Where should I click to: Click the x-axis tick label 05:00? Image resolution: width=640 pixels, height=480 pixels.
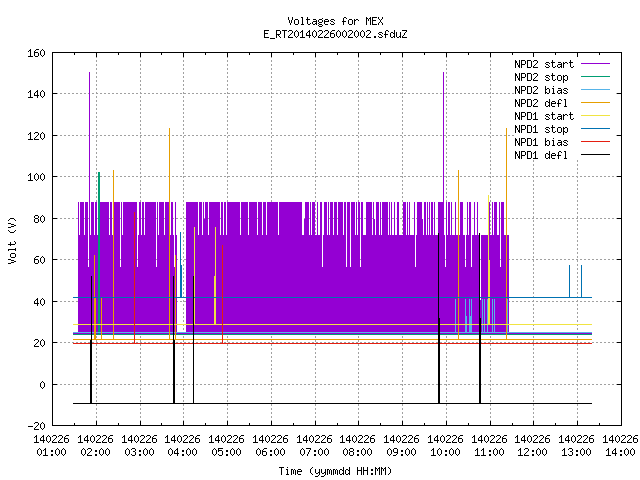(227, 452)
